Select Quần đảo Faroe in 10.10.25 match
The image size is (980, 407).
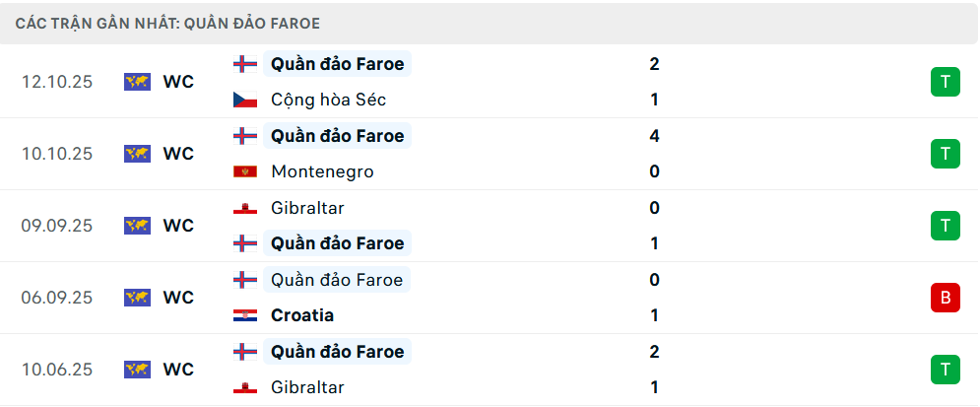tap(337, 136)
